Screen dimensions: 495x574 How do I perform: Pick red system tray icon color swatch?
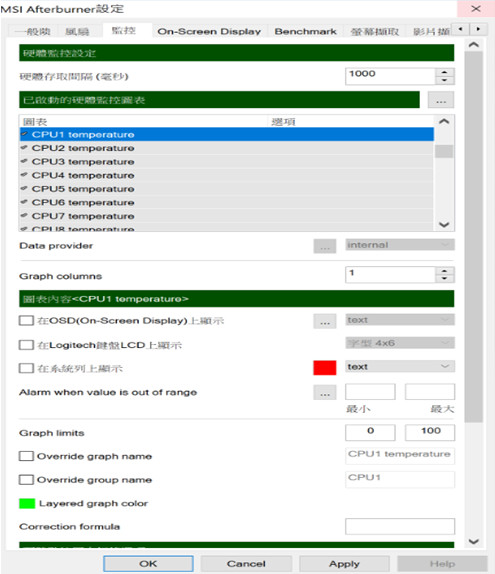tap(325, 368)
